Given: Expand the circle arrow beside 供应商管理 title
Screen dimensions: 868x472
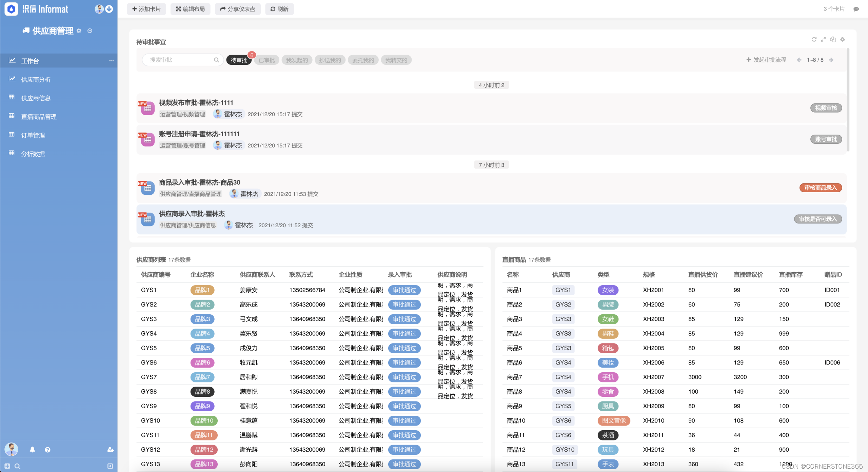Looking at the screenshot, I should [90, 31].
